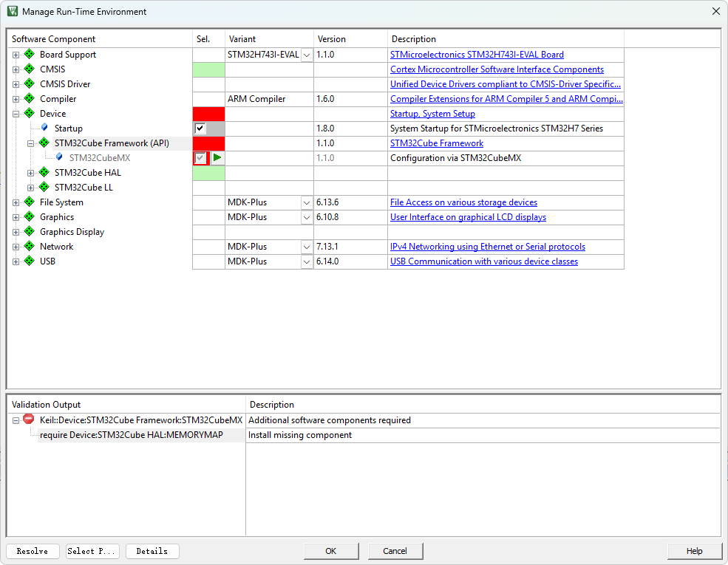
Task: Click the Keil app icon in title bar
Action: coord(13,11)
